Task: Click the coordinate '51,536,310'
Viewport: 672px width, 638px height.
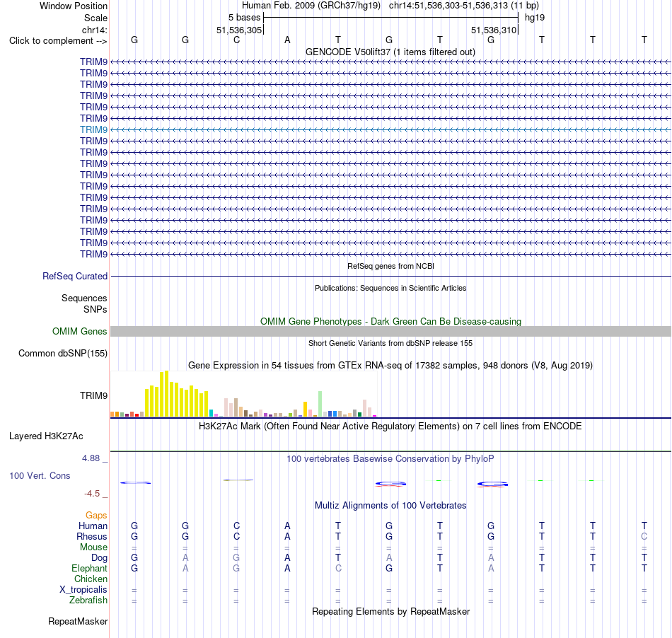Action: pos(494,30)
